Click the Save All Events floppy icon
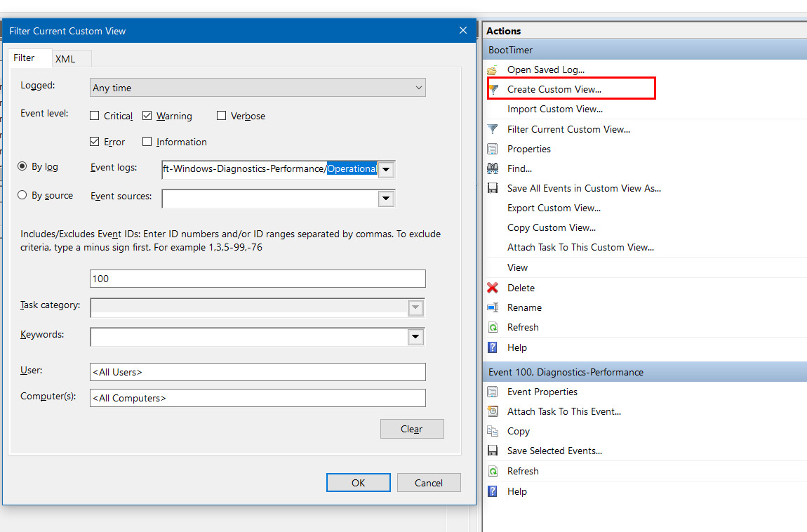The width and height of the screenshot is (807, 532). pos(493,188)
